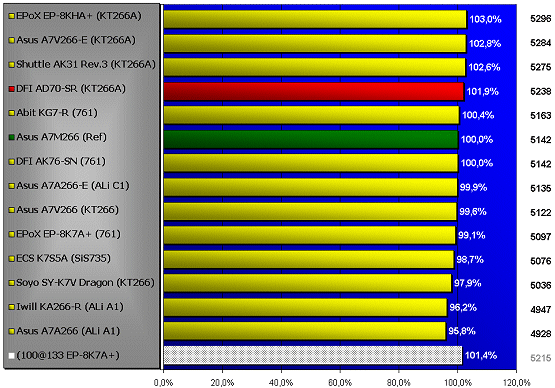Click the 120,0% axis label

tap(517, 383)
